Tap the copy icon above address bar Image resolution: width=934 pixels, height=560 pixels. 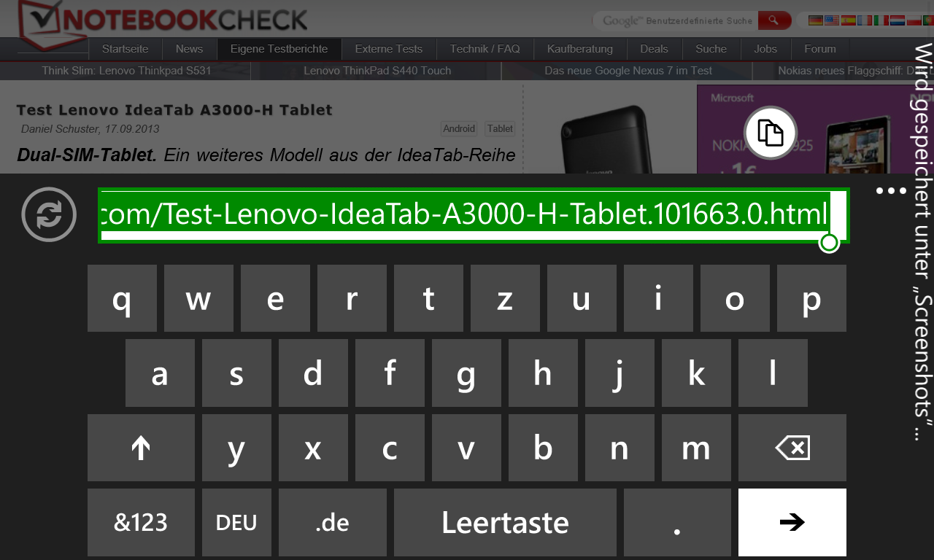(771, 133)
